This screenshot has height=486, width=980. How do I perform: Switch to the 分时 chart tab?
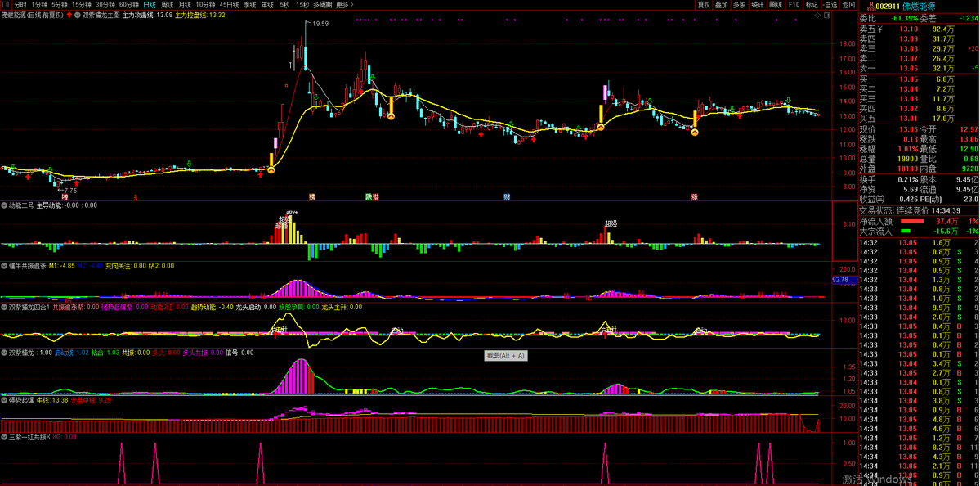[20, 4]
